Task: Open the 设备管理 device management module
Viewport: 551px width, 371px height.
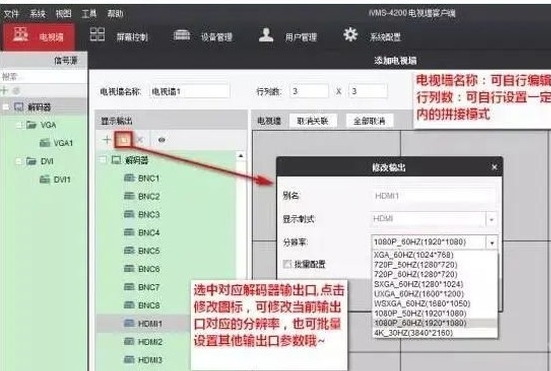Action: [203, 36]
